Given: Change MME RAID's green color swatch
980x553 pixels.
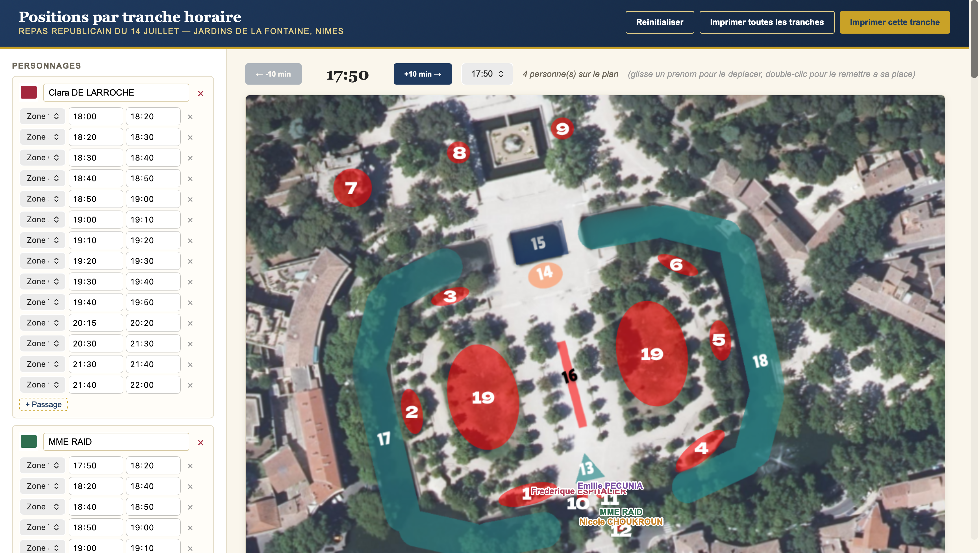Looking at the screenshot, I should pyautogui.click(x=29, y=441).
